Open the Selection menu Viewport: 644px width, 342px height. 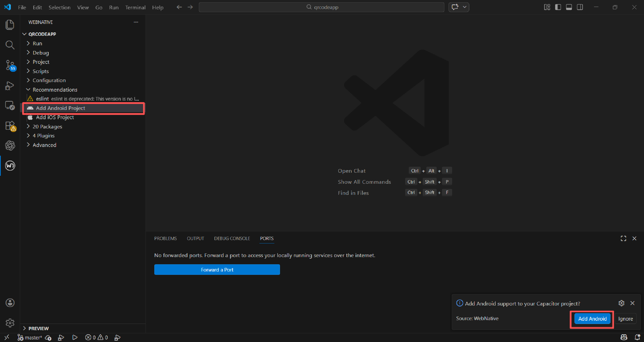point(60,7)
